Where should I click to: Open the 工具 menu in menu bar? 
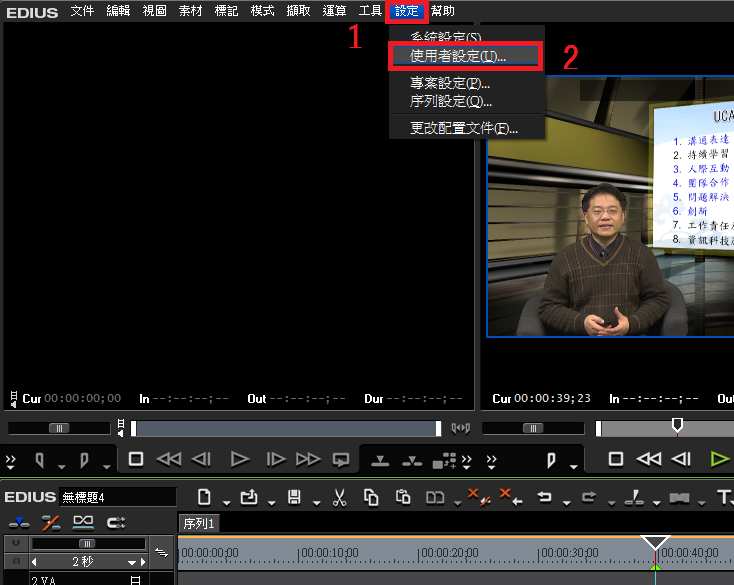(x=370, y=11)
